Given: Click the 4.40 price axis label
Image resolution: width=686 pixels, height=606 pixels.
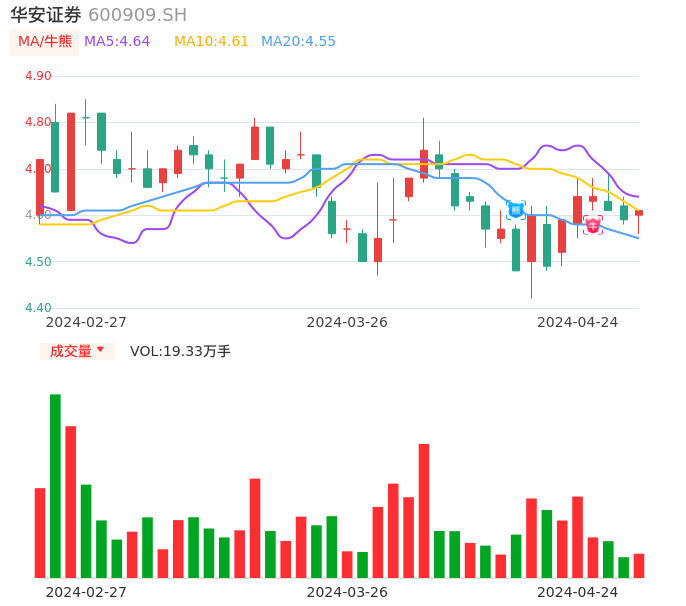Looking at the screenshot, I should click(38, 308).
